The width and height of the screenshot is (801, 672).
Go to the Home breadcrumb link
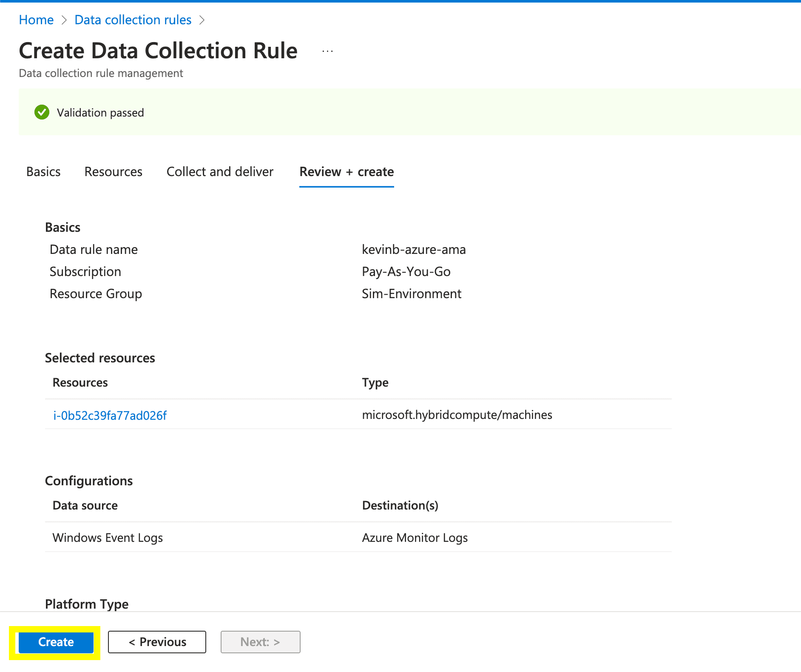(x=36, y=20)
